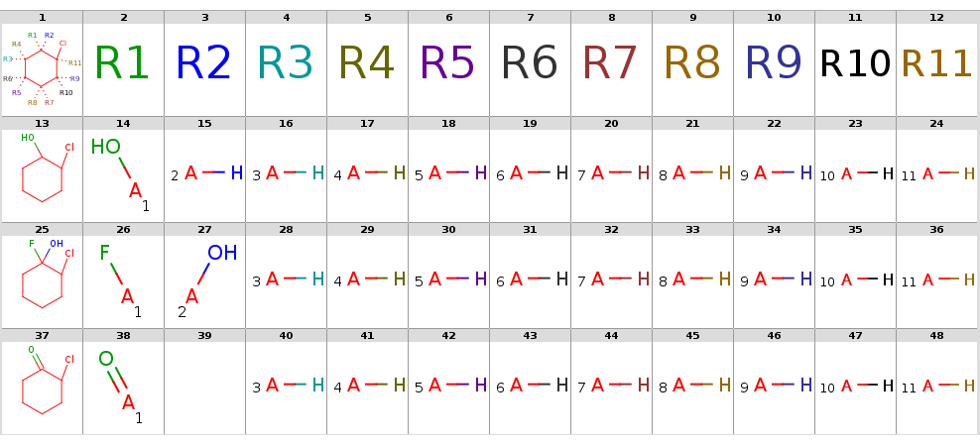The image size is (980, 445).
Task: Select the A–OH fragment in cell 27
Action: (x=205, y=278)
